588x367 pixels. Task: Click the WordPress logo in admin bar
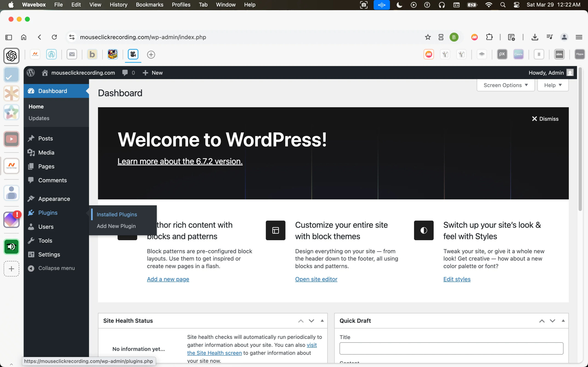point(31,72)
